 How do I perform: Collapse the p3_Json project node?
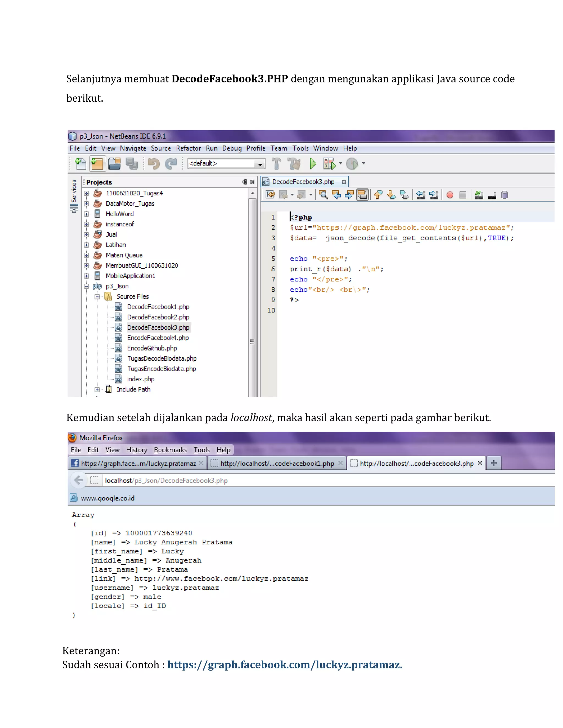tap(86, 286)
